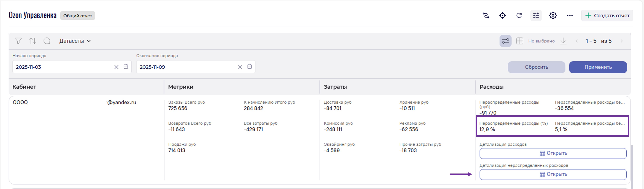Open the start date calendar picker
The image size is (644, 189).
point(126,67)
